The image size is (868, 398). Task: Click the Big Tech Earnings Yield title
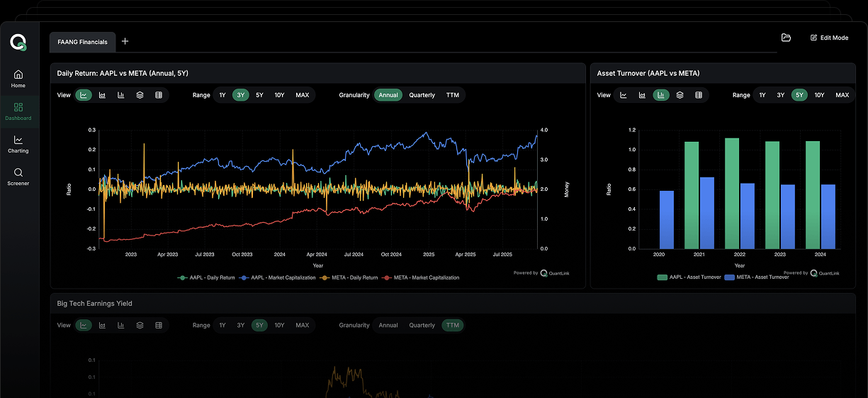coord(94,304)
